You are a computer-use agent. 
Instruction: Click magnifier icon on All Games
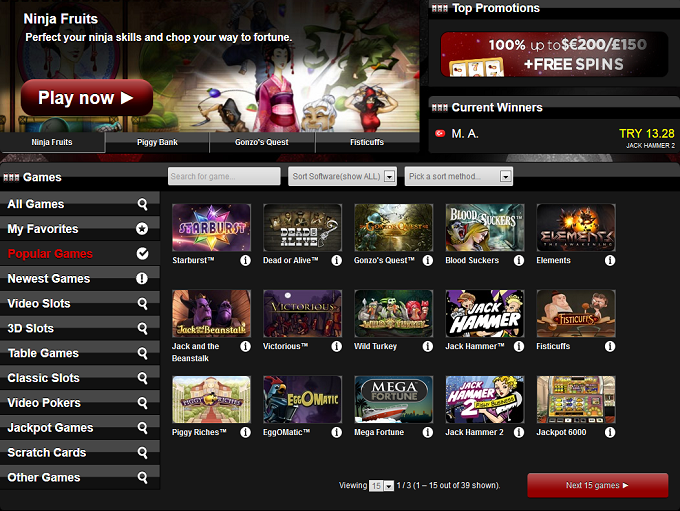(142, 204)
